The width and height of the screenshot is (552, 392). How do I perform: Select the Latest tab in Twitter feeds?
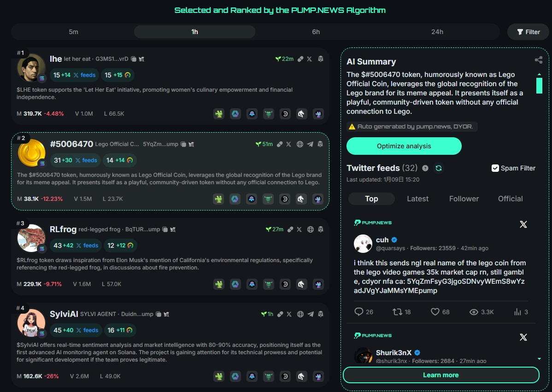[417, 199]
